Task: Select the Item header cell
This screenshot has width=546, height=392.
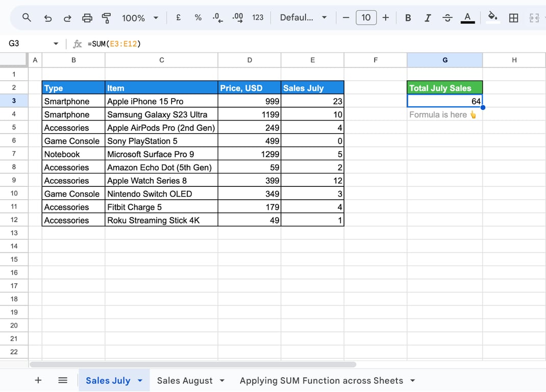Action: pyautogui.click(x=162, y=87)
